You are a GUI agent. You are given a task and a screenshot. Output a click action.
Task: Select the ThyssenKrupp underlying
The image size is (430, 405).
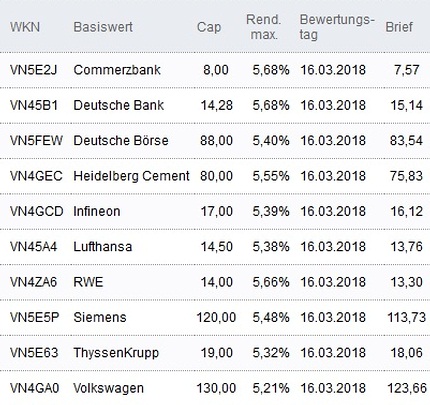click(116, 353)
